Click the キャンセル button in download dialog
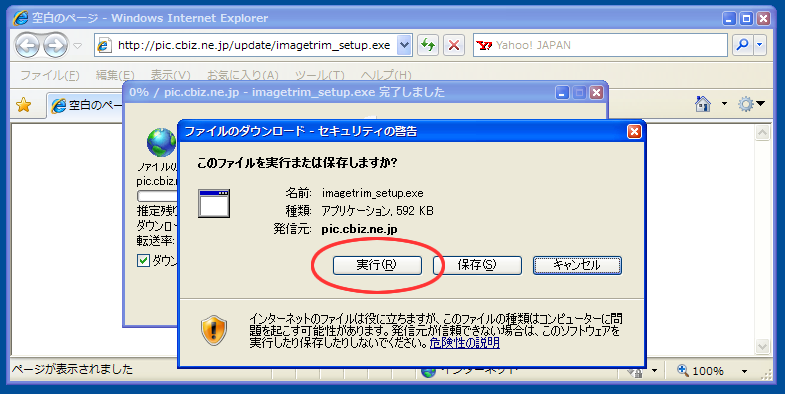The image size is (785, 394). 577,265
